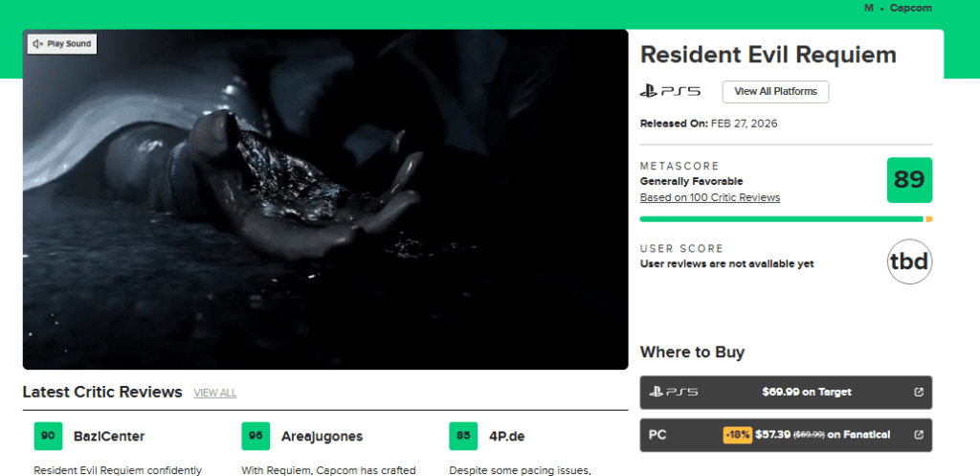This screenshot has height=476, width=980.
Task: Open Based on 100 Critic Reviews link
Action: coord(710,197)
